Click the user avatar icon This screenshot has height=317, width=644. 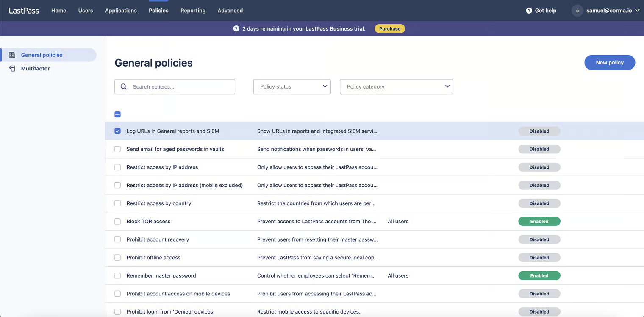coord(577,11)
